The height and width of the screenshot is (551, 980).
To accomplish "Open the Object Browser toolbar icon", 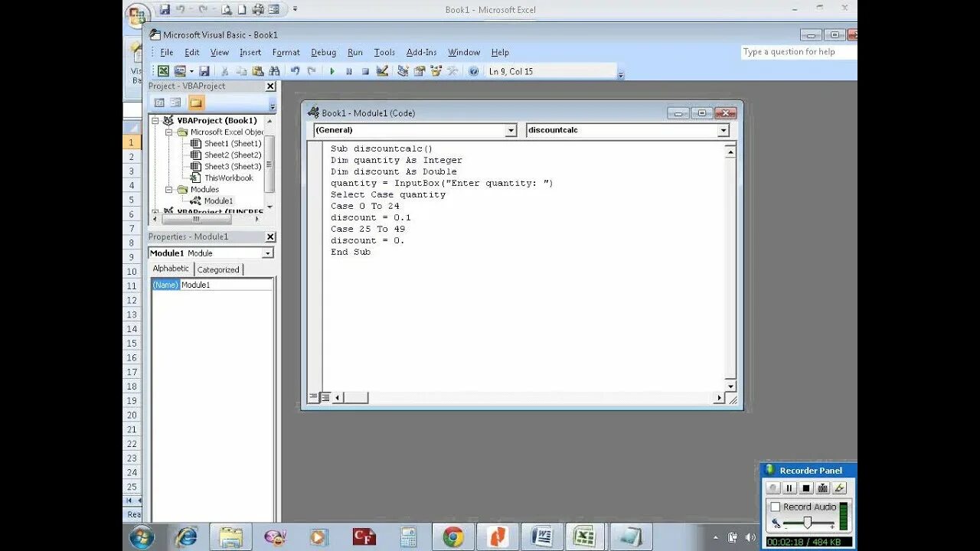I will point(436,71).
